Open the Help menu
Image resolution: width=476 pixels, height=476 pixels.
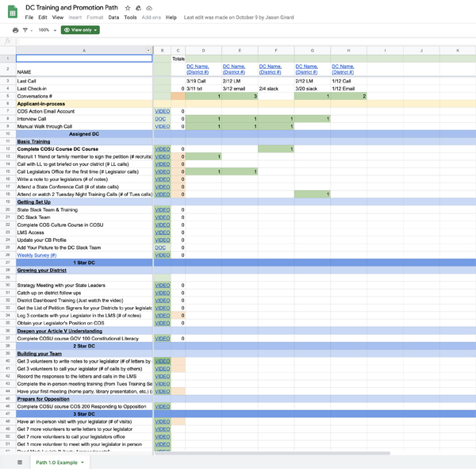pyautogui.click(x=171, y=17)
